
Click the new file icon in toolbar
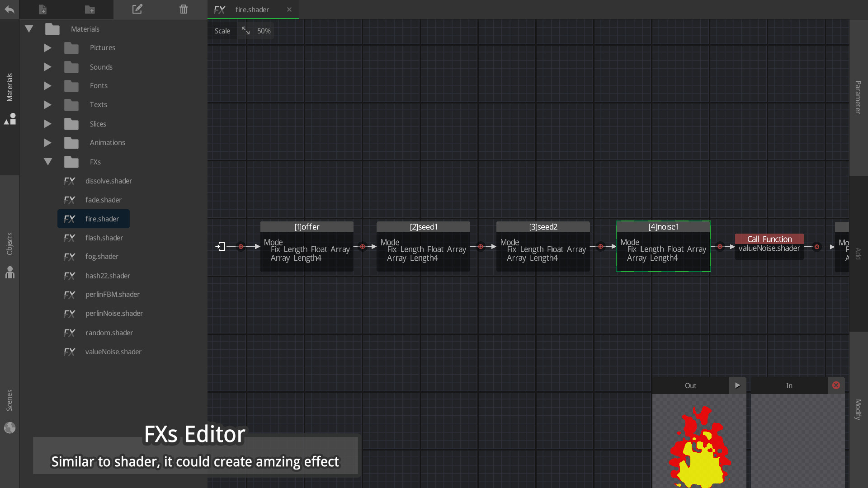pos(43,9)
